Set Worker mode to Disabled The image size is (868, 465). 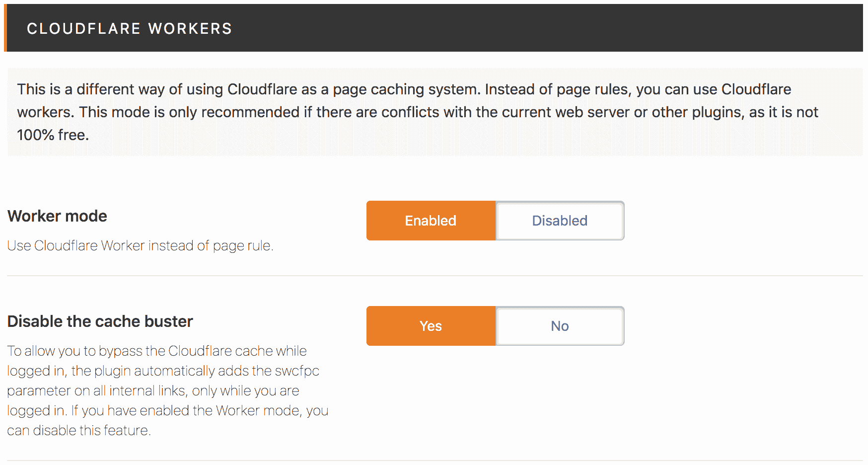tap(560, 221)
